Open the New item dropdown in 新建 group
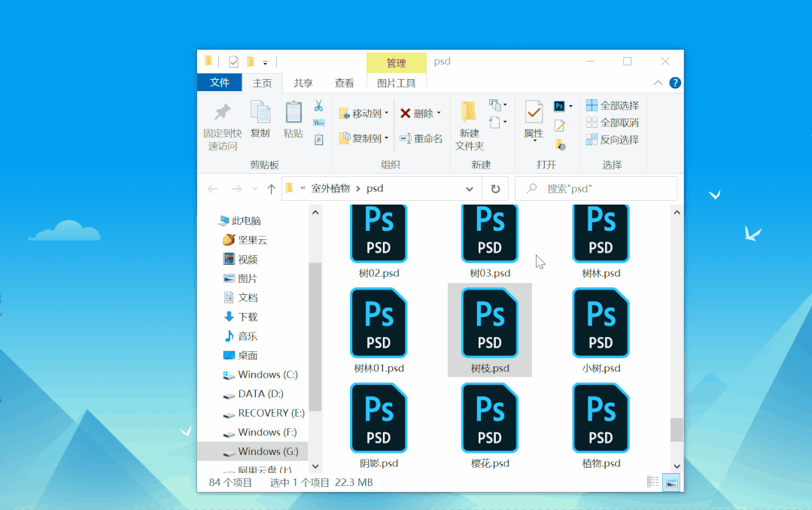 click(497, 105)
